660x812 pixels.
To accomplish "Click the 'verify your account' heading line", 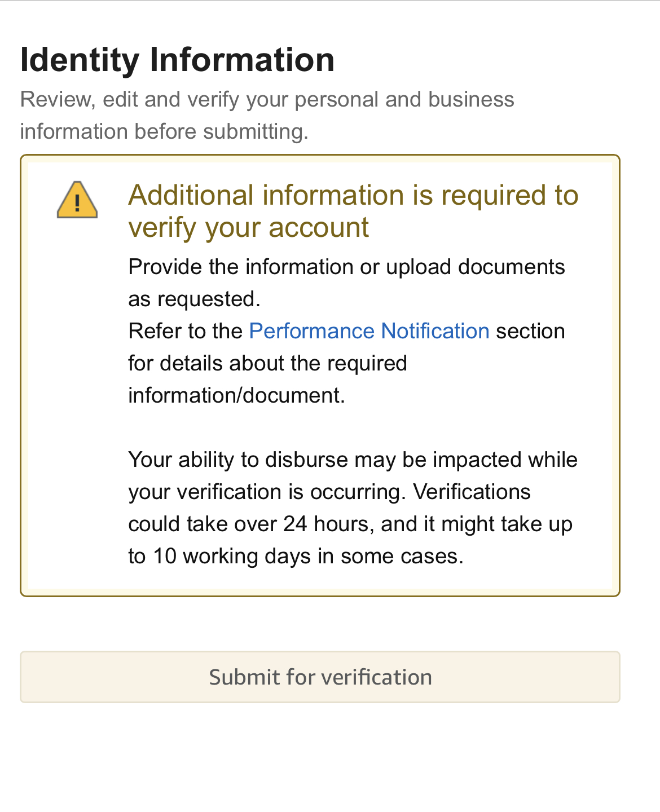I will pos(248,227).
